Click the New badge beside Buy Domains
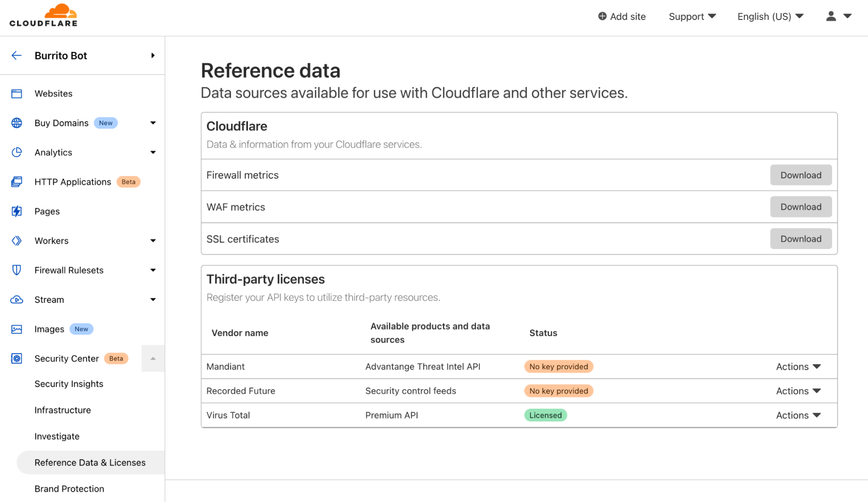Screen dimensions: 868x502 coord(106,123)
